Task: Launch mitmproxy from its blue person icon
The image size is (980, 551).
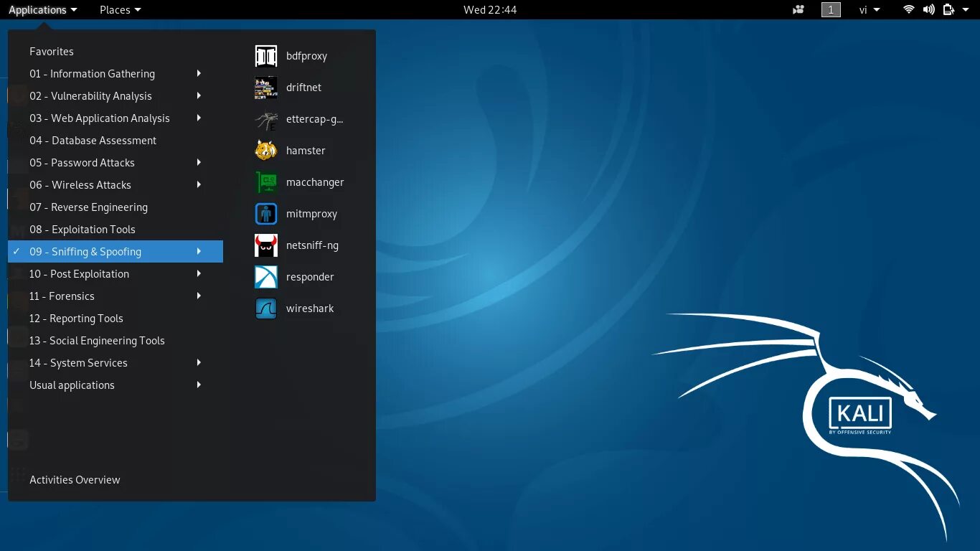Action: 266,214
